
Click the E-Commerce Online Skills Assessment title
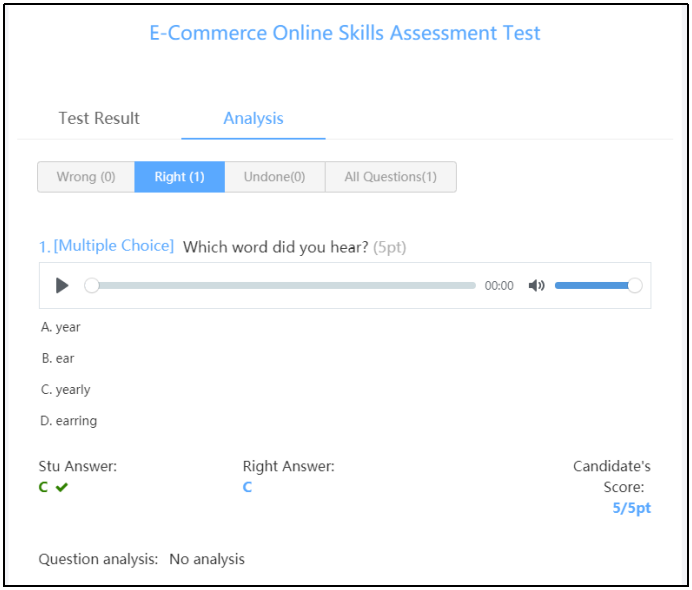tap(345, 33)
